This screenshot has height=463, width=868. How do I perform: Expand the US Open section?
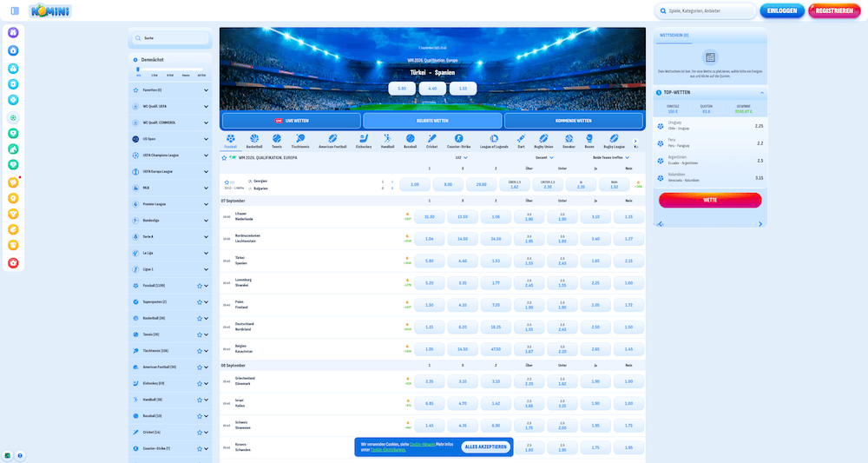206,138
